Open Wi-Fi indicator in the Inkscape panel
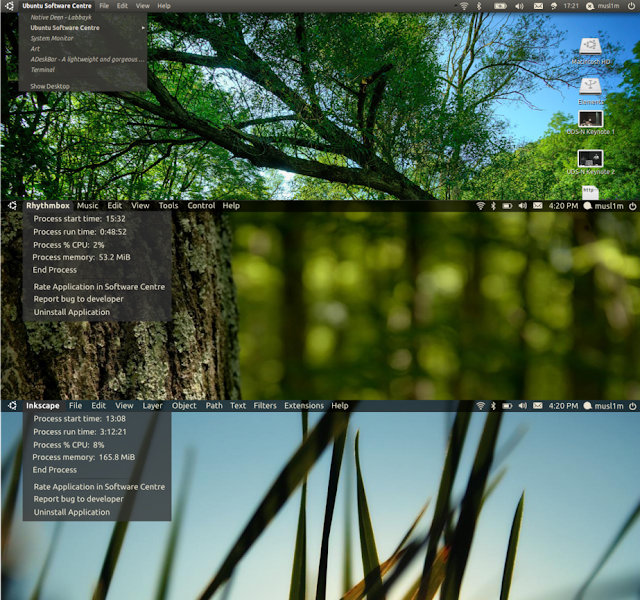 pos(480,406)
